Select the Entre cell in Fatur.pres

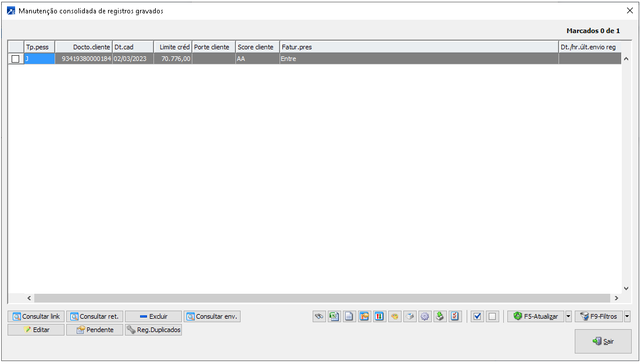pos(419,59)
